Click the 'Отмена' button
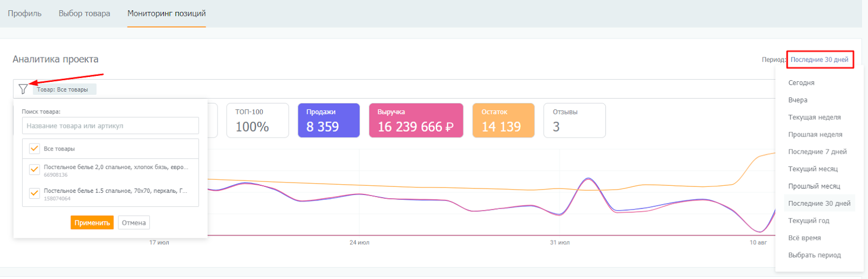The width and height of the screenshot is (868, 279). pyautogui.click(x=133, y=223)
